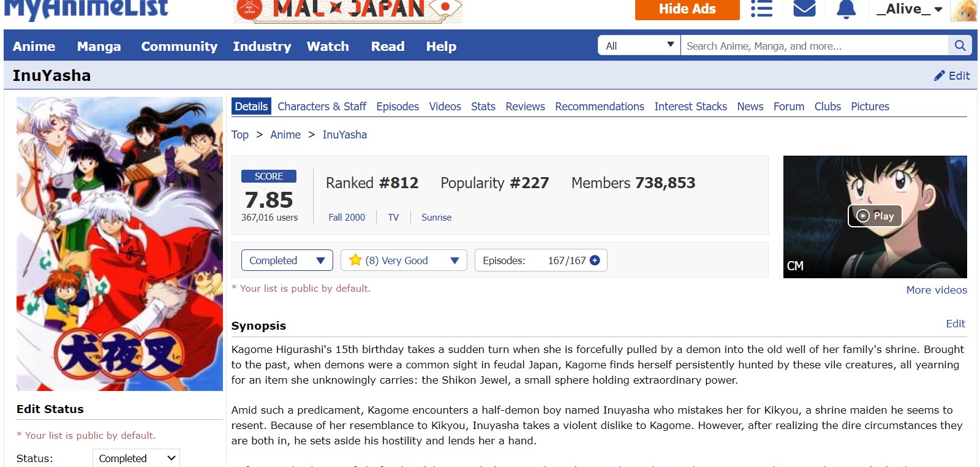Switch to the Clubs tab

point(827,106)
